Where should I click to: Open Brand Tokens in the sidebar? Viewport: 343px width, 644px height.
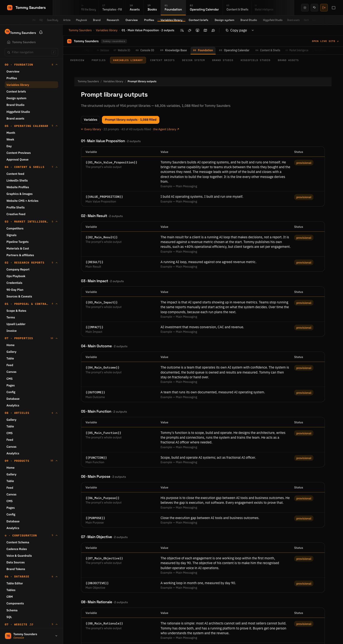pos(16,569)
